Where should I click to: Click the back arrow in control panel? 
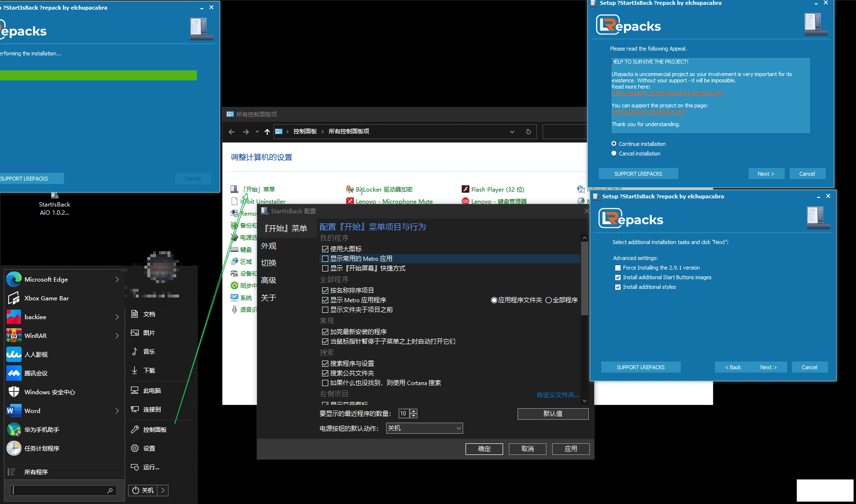pyautogui.click(x=232, y=131)
